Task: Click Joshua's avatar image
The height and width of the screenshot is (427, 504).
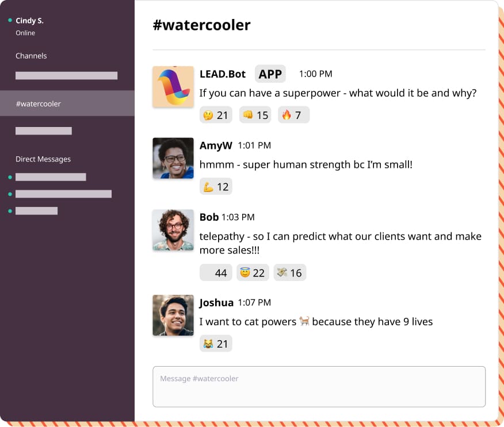Action: (173, 315)
